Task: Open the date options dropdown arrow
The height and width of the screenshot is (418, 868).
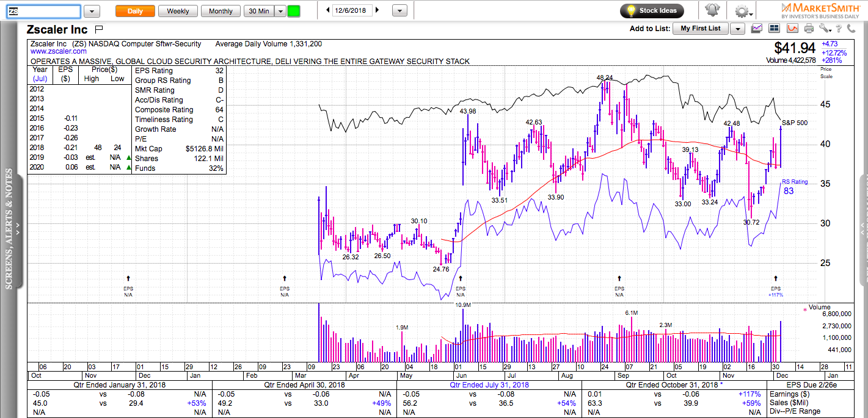Action: (399, 11)
